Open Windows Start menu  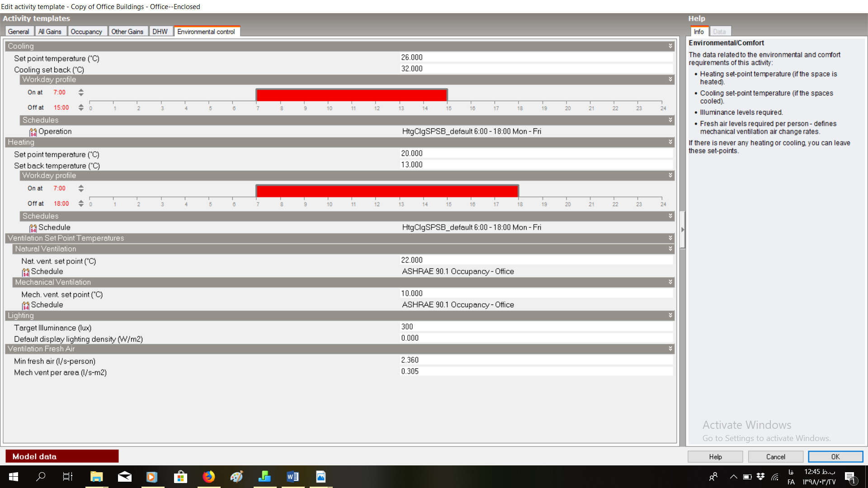click(x=14, y=477)
